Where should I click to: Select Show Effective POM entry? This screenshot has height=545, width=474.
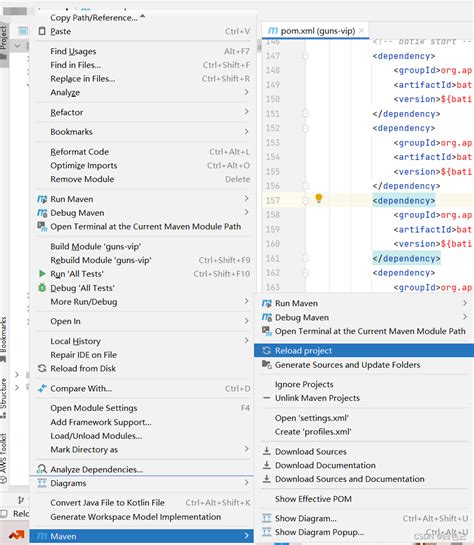364,499
